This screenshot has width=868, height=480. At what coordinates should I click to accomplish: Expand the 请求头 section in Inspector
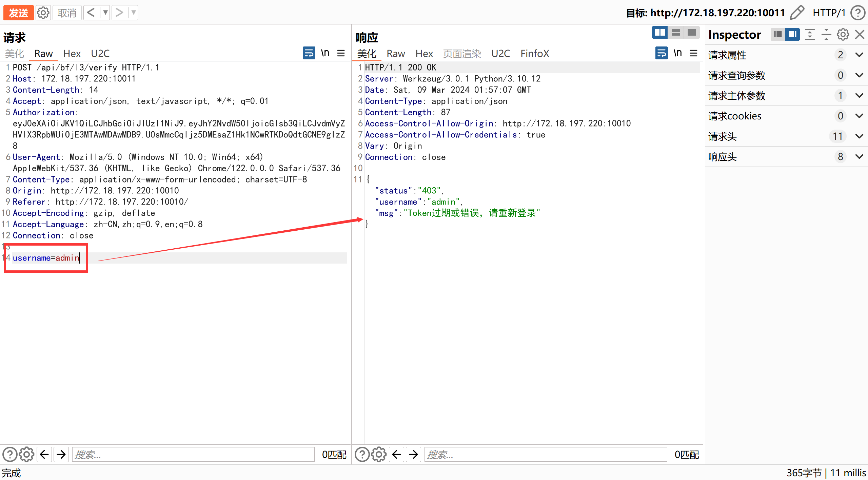click(859, 136)
